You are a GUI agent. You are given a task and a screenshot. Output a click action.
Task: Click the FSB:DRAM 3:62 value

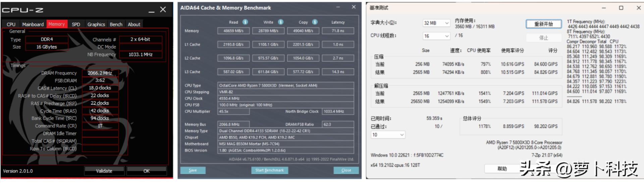[x=100, y=81]
